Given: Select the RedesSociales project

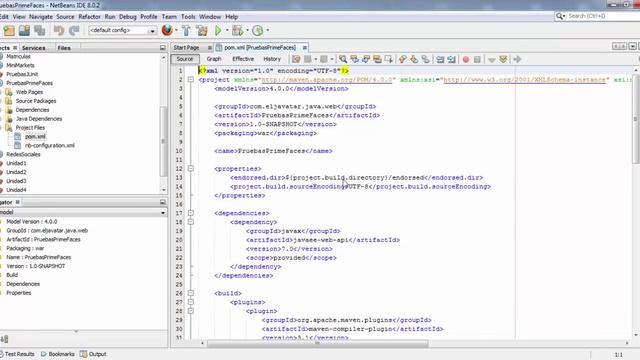Looking at the screenshot, I should coord(23,154).
